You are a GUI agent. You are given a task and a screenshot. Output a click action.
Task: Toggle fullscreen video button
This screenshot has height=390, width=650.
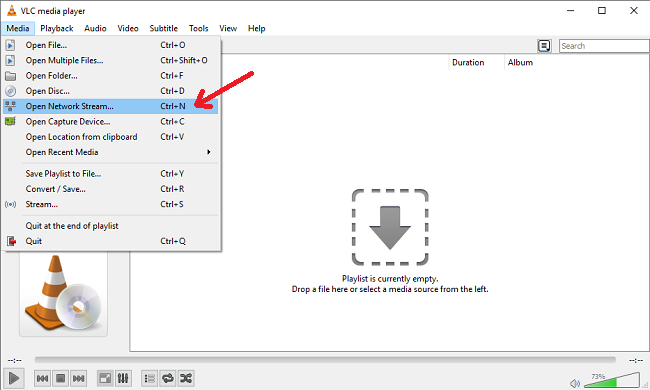click(x=105, y=378)
